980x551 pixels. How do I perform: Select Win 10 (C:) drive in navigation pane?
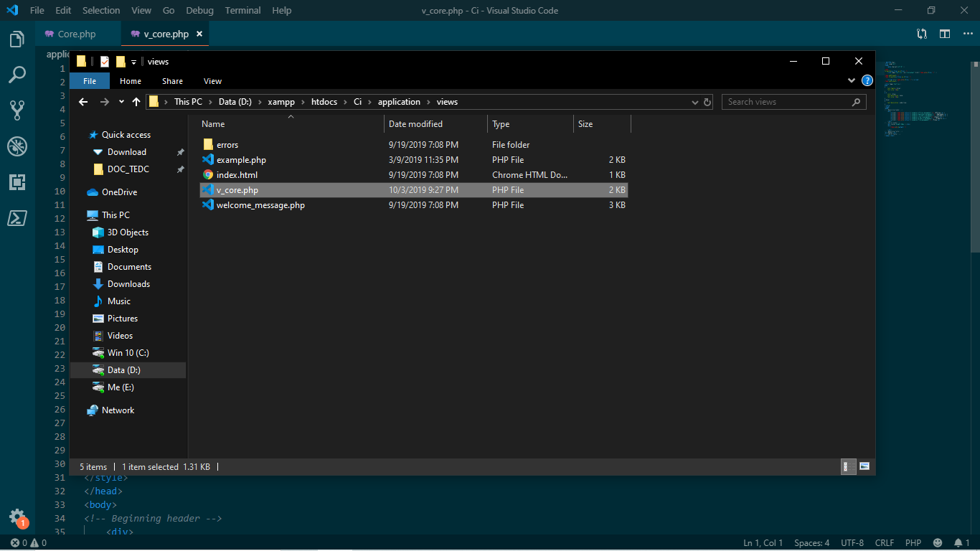128,353
